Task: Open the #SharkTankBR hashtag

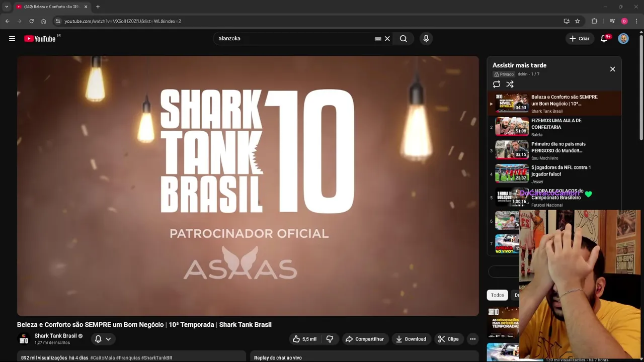Action: pyautogui.click(x=156, y=358)
